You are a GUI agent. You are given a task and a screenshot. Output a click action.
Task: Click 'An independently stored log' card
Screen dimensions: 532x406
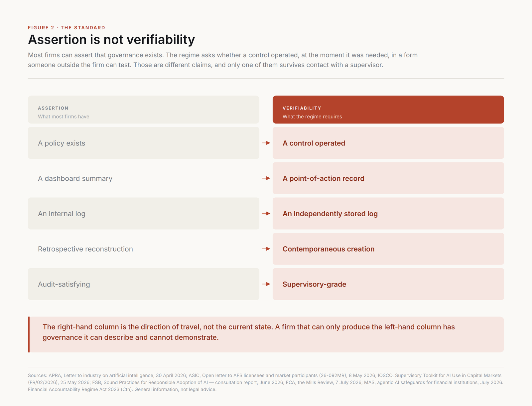[388, 214]
